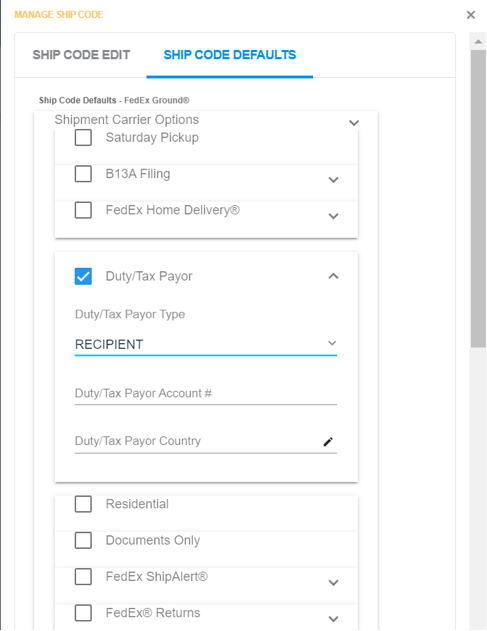
Task: Click the pencil icon for Duty/Tax Payor Country
Action: [x=328, y=442]
